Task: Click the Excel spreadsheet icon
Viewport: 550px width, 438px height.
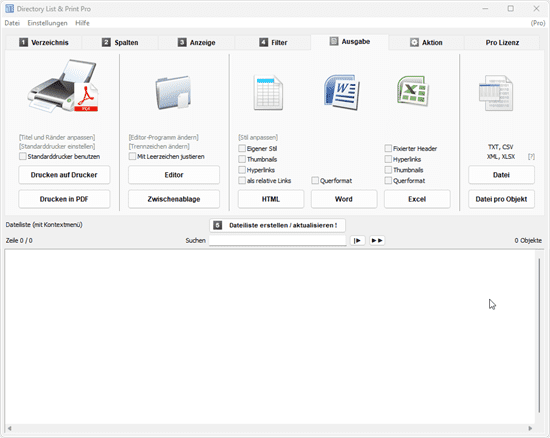Action: pyautogui.click(x=413, y=90)
